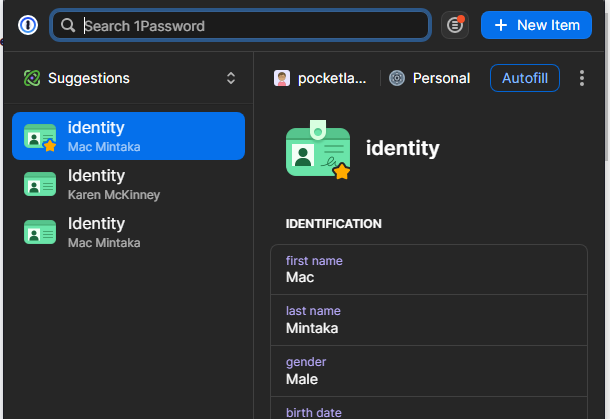The image size is (610, 419).
Task: Select the starred identity item for Mac Mintaka
Action: tap(128, 136)
